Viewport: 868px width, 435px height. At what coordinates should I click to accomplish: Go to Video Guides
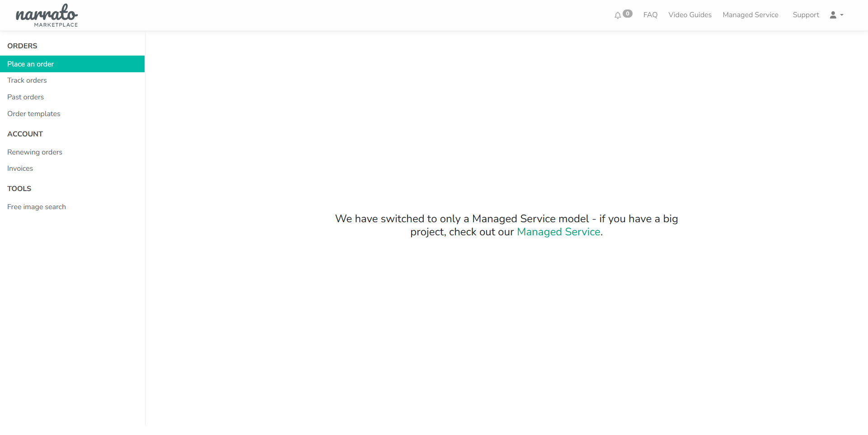click(x=690, y=15)
